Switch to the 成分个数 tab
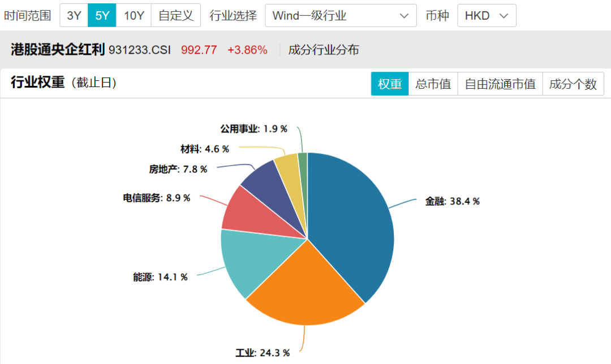 [573, 84]
